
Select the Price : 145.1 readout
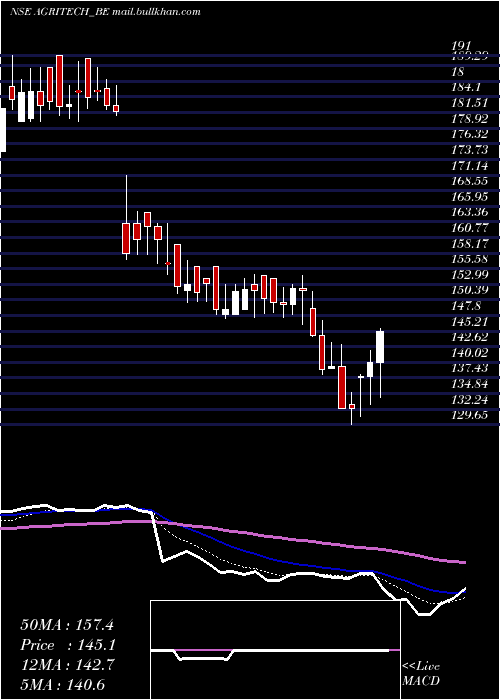pos(68,645)
